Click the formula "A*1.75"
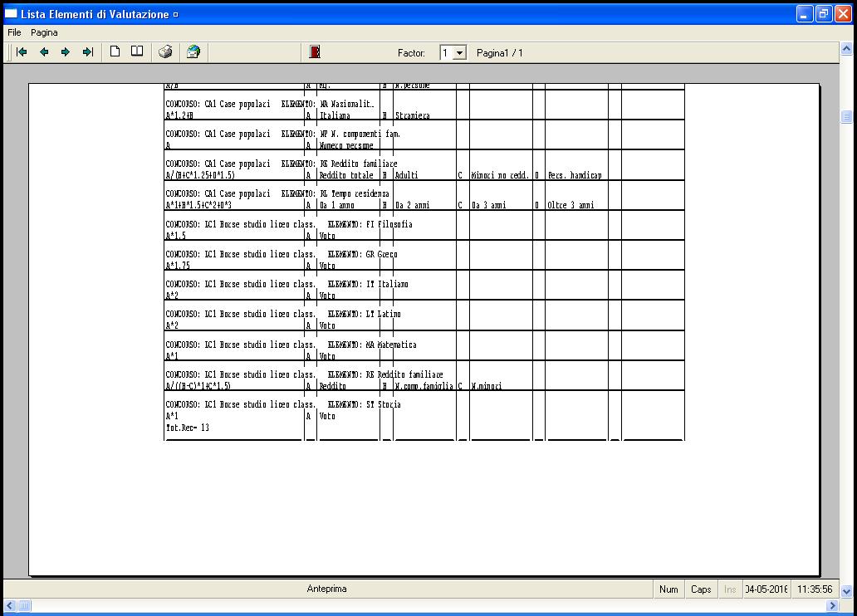 (x=178, y=266)
